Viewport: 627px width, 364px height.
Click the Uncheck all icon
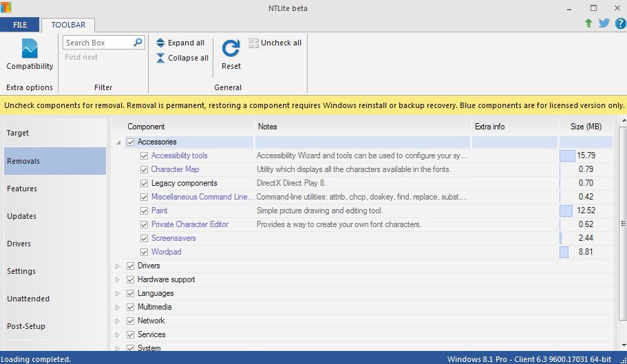(253, 43)
